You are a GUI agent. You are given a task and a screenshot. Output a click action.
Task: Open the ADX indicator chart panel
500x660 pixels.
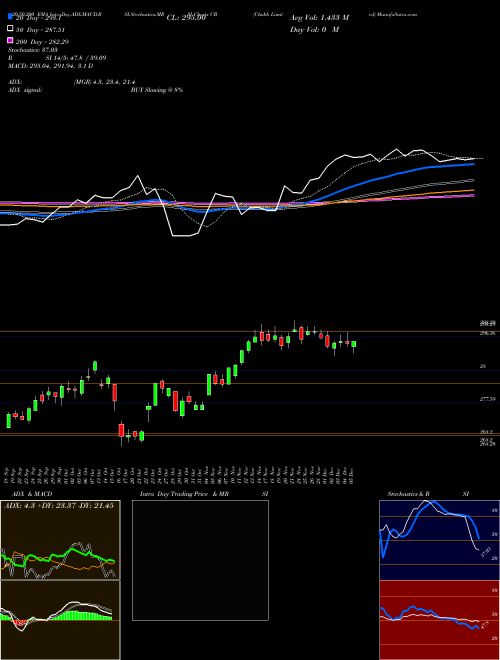(60, 540)
